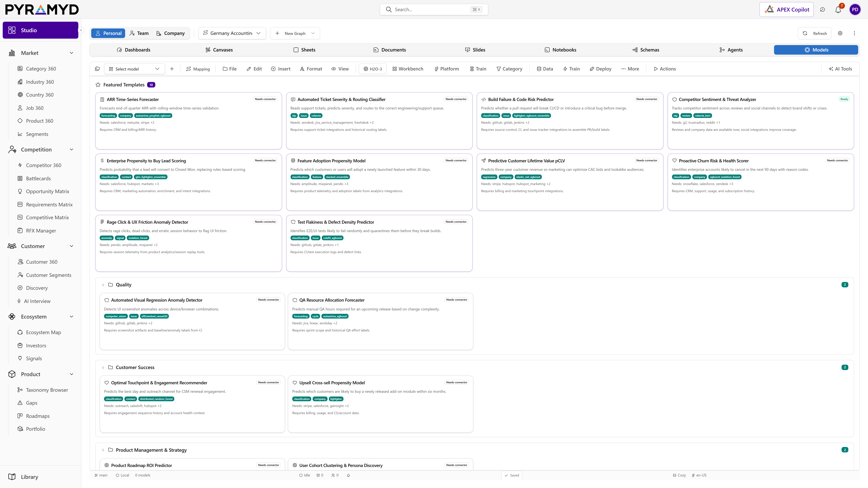Image resolution: width=868 pixels, height=488 pixels.
Task: Open Taxonomy Browser in the sidebar
Action: [47, 390]
